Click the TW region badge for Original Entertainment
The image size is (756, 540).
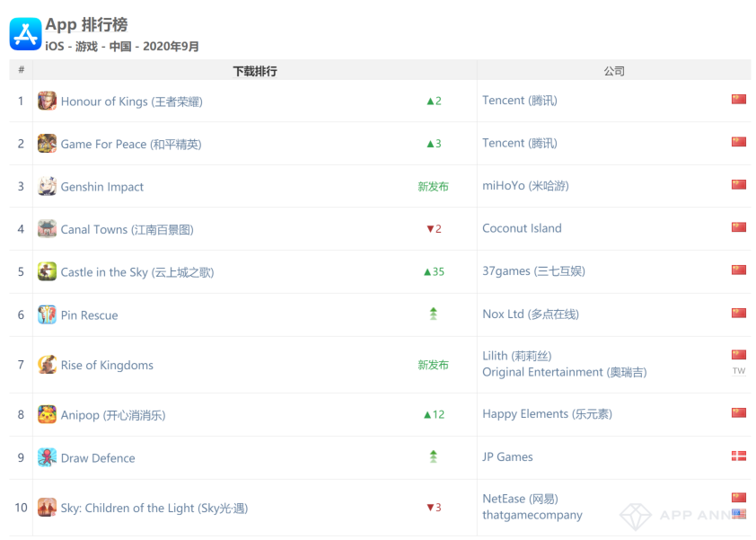739,371
